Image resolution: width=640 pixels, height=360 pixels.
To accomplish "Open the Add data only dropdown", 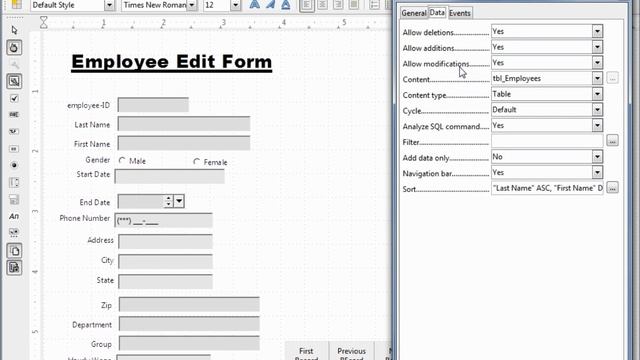I will [x=597, y=157].
